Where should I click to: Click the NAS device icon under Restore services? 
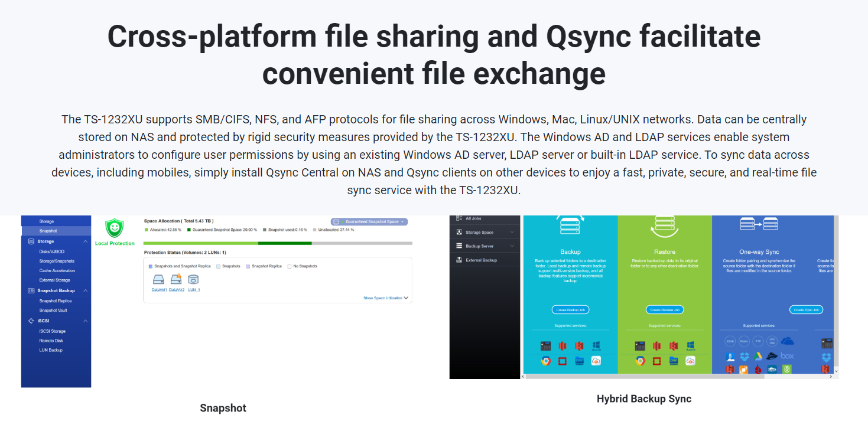click(x=640, y=346)
